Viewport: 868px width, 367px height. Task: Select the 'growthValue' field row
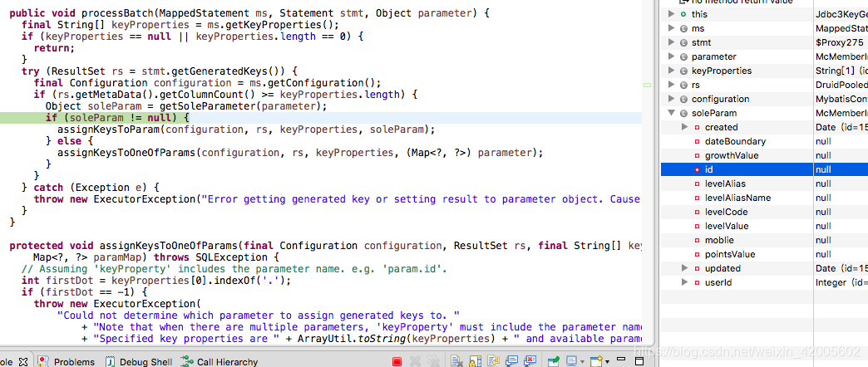click(764, 155)
